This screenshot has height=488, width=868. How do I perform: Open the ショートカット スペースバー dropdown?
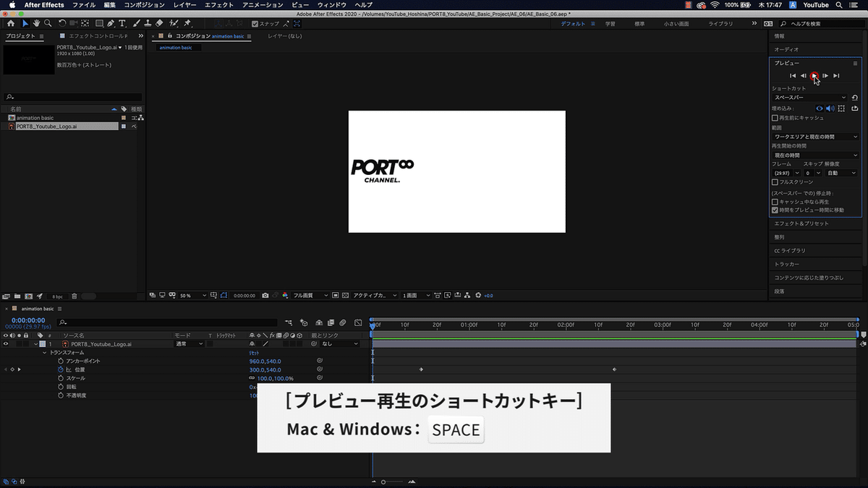(809, 97)
